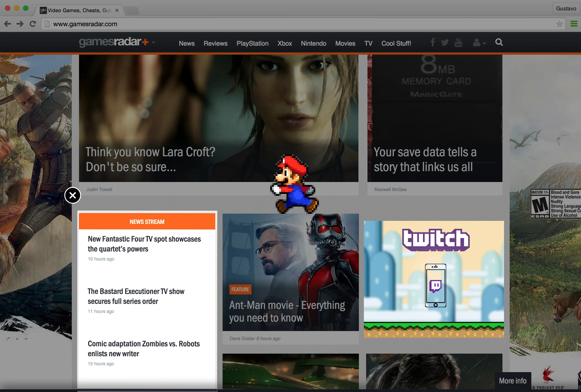Open the Ant-Man movie feature article
581x392 pixels.
[x=287, y=312]
